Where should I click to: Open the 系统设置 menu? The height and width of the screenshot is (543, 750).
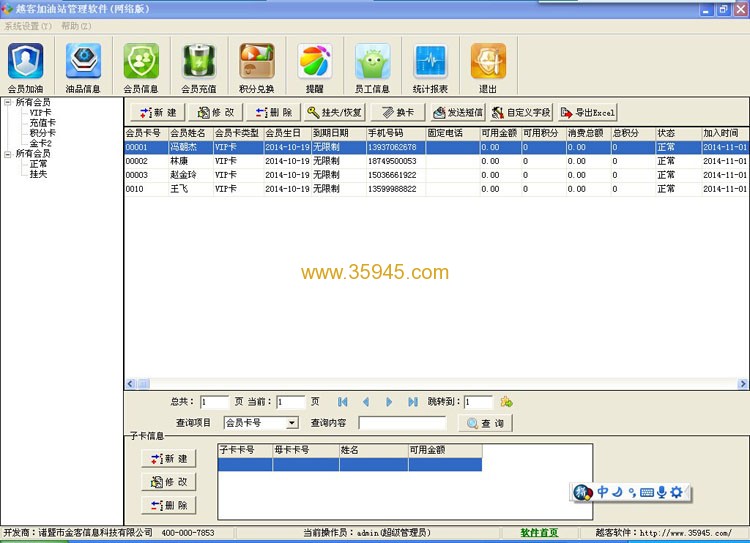pyautogui.click(x=28, y=26)
